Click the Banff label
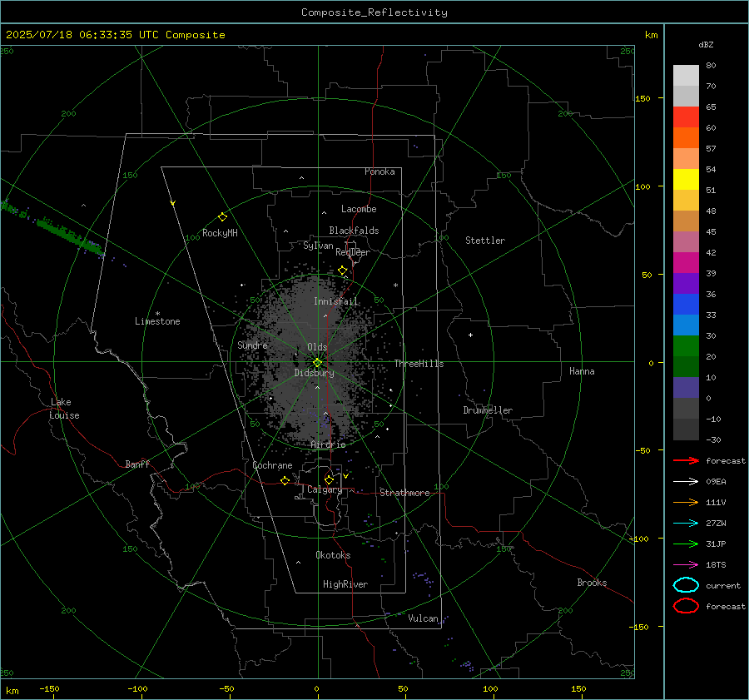The image size is (749, 700). [137, 464]
